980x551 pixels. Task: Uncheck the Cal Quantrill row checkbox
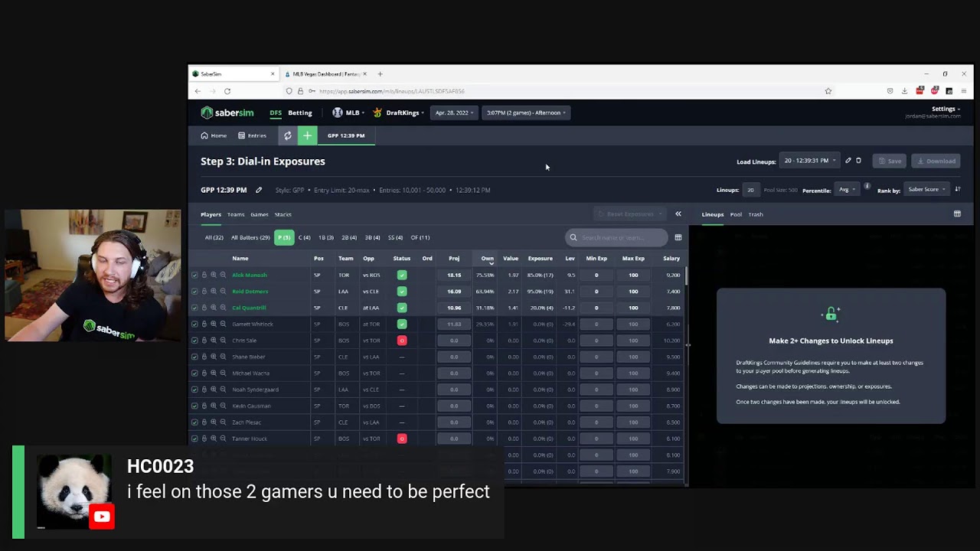pos(194,308)
